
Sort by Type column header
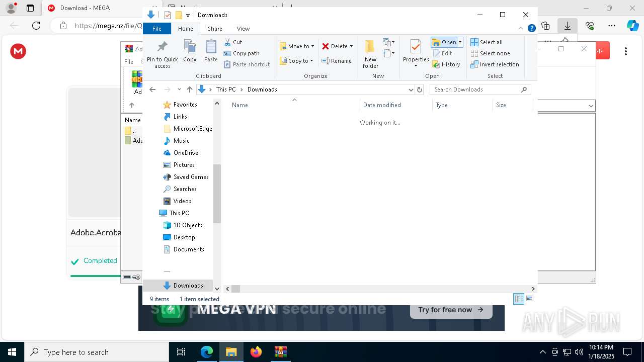click(x=462, y=105)
